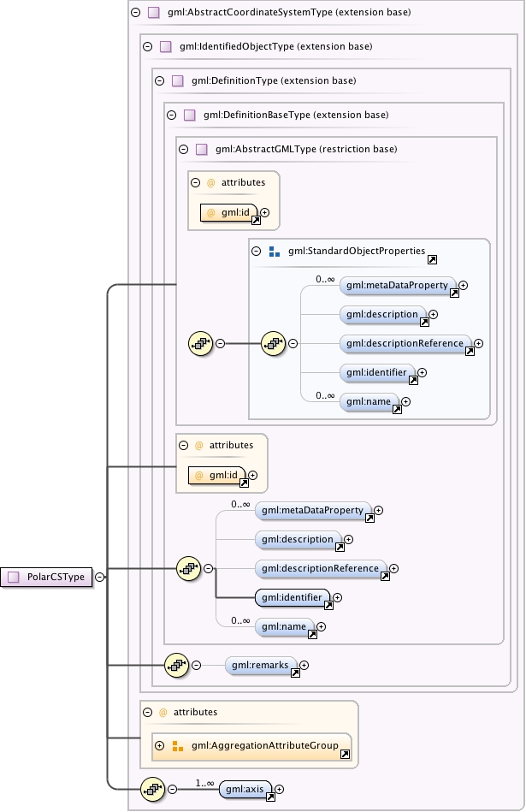Expand gml:axis element plus button

(279, 789)
